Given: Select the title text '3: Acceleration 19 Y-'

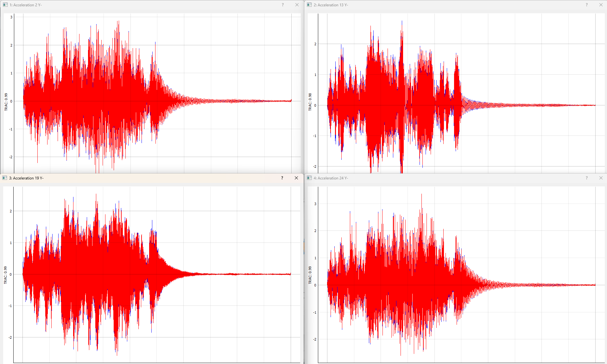Looking at the screenshot, I should pos(25,178).
